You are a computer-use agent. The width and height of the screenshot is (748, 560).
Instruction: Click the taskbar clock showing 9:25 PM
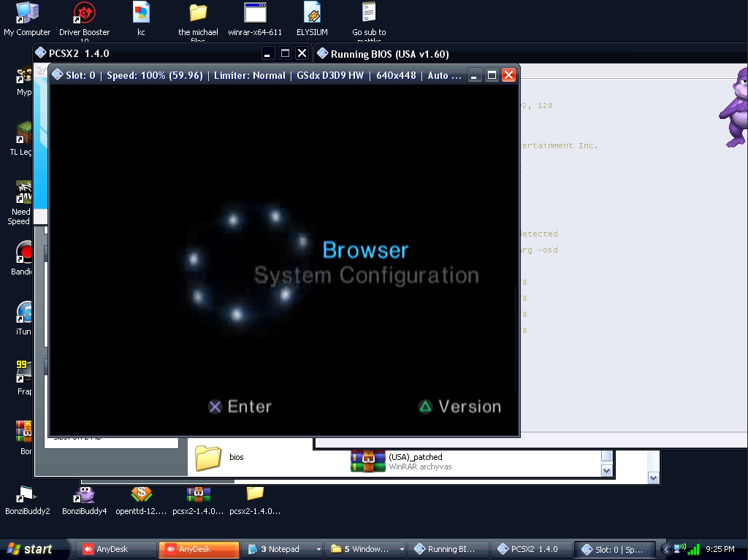coord(720,549)
